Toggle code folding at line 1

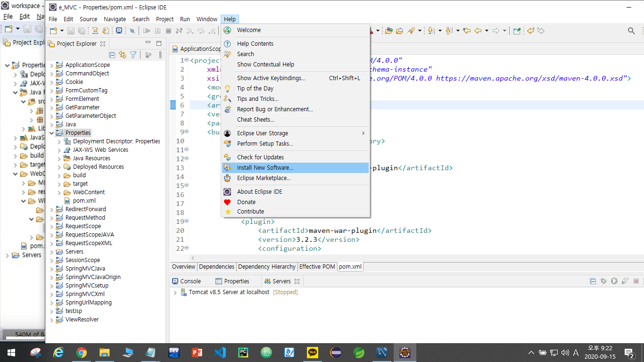(187, 60)
